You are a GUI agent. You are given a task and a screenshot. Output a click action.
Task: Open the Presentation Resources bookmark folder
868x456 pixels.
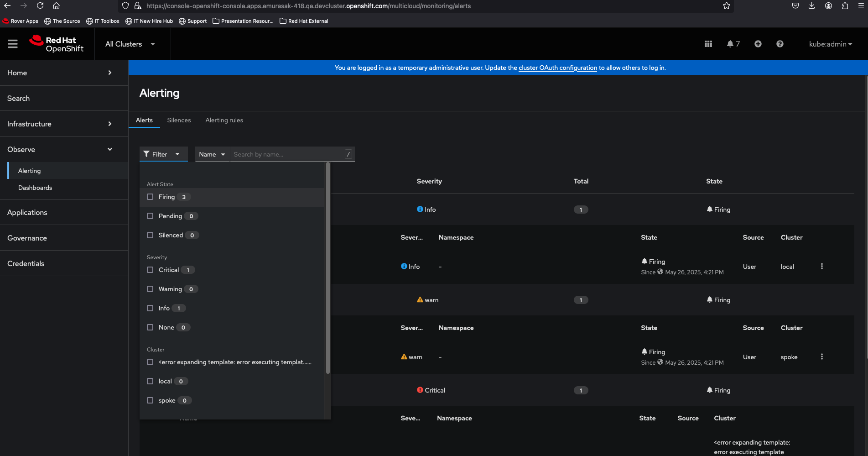point(243,21)
